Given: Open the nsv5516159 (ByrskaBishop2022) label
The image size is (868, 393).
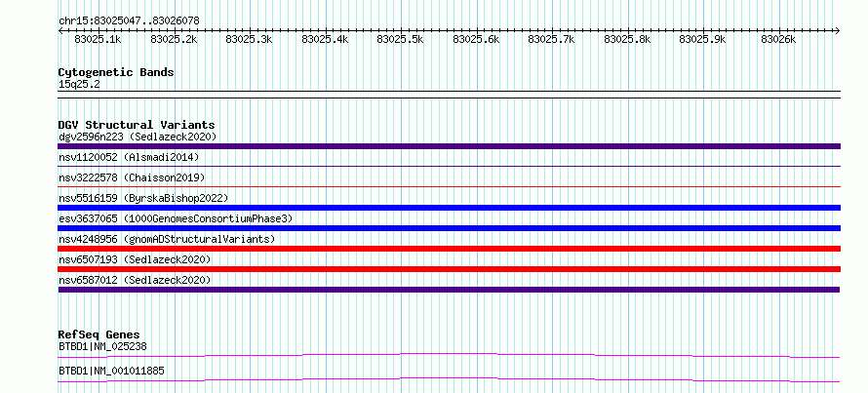Looking at the screenshot, I should (143, 198).
